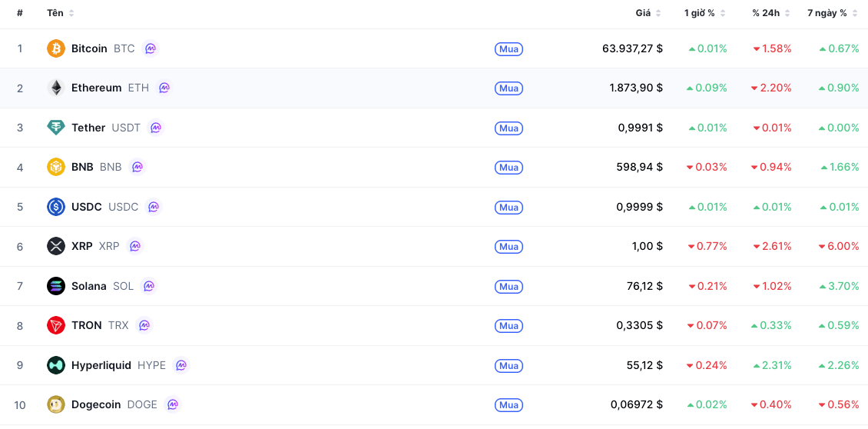Open the Hyperliquid name link
868x429 pixels.
(101, 365)
